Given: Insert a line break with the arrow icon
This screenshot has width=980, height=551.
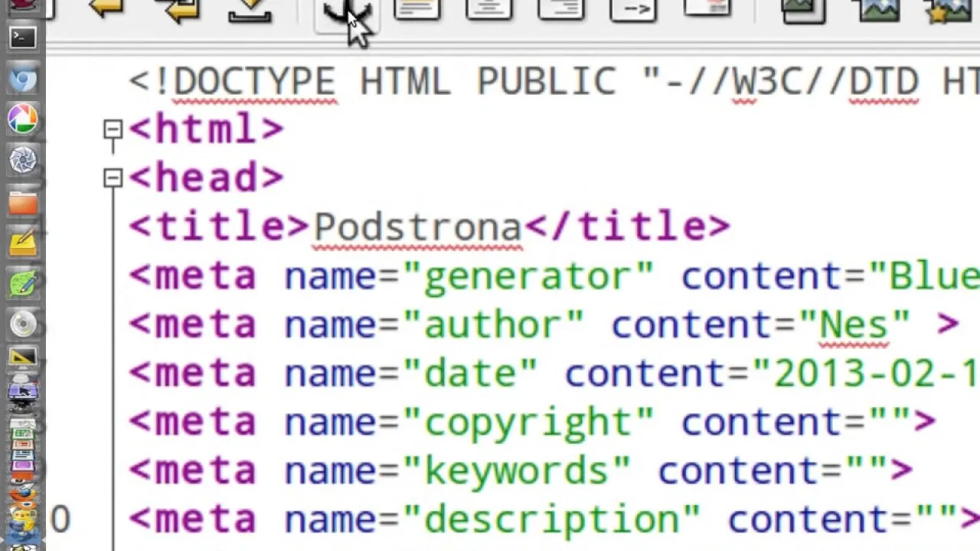Looking at the screenshot, I should 632,9.
